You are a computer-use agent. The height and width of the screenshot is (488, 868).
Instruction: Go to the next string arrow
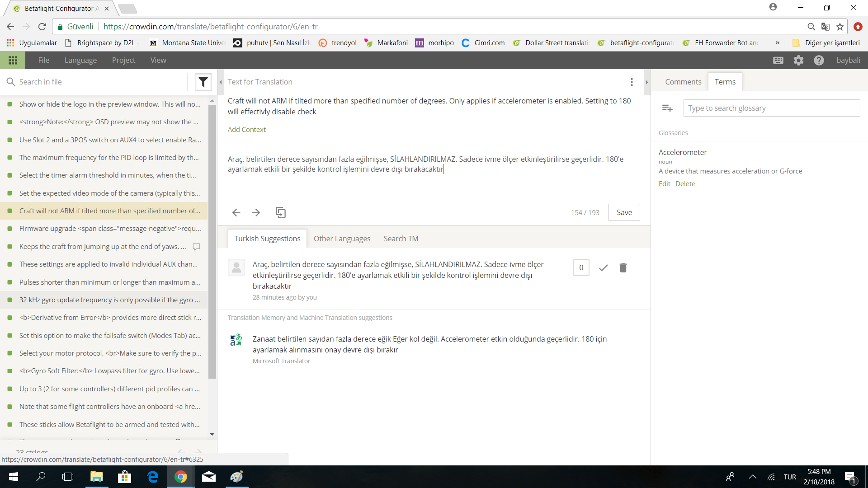[x=256, y=212]
